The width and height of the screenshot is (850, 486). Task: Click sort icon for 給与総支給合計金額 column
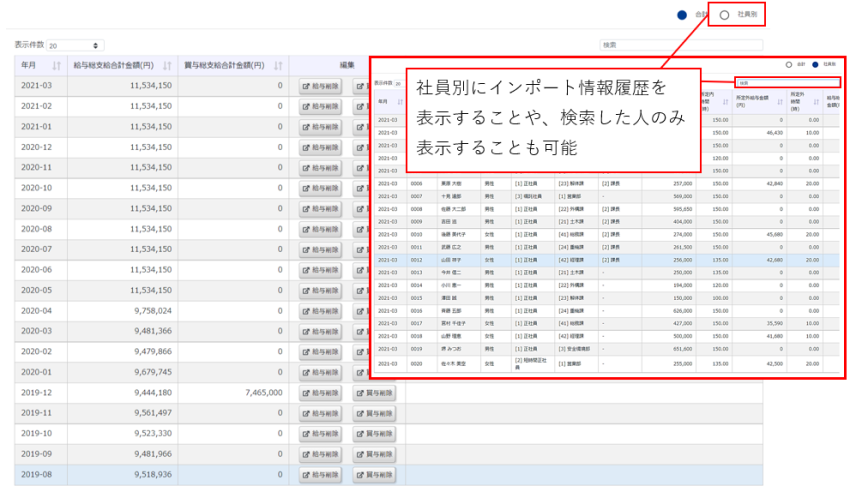(167, 65)
